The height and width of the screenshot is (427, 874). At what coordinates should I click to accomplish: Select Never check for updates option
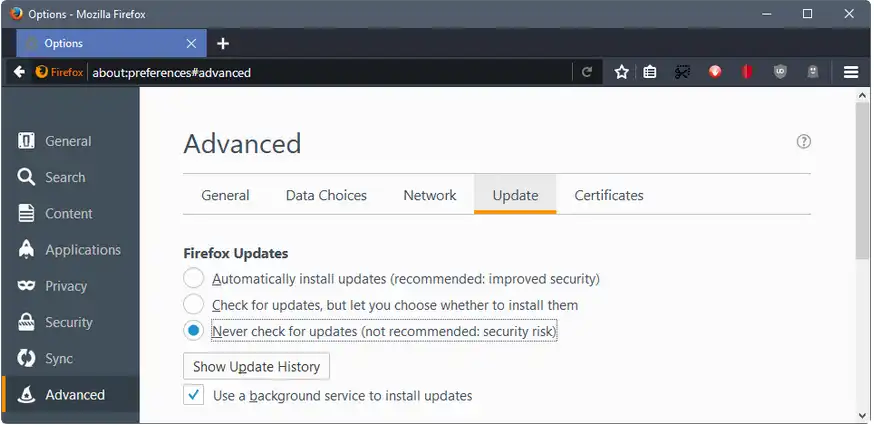click(193, 331)
